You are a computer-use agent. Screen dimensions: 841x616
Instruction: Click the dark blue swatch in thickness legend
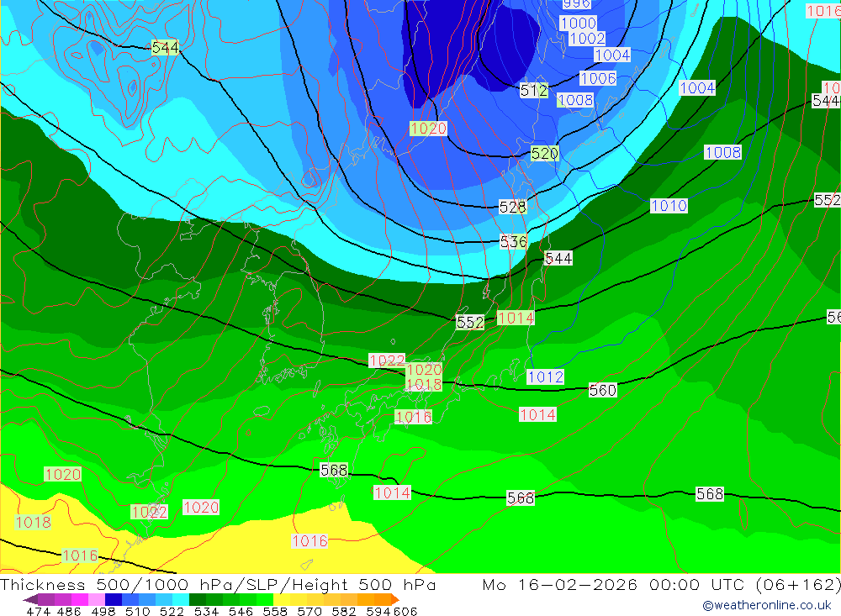tap(114, 599)
